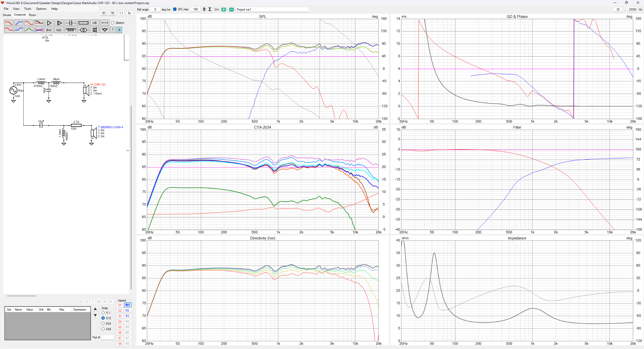The height and width of the screenshot is (349, 644).
Task: Click the 20 Hz minimum frequency field
Action: [618, 9]
